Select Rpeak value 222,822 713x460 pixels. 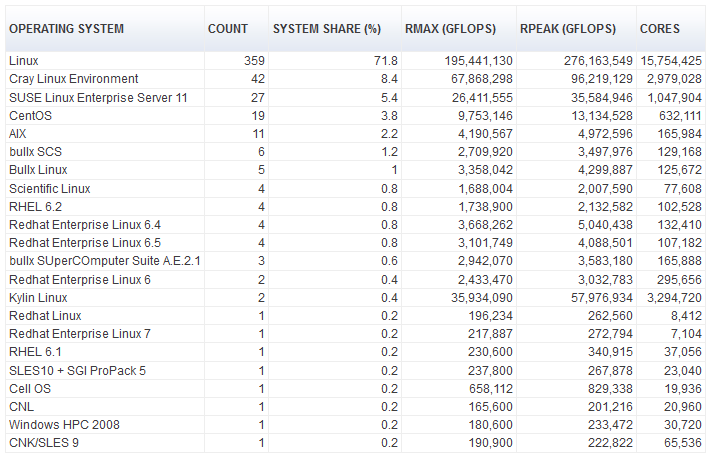pyautogui.click(x=610, y=443)
